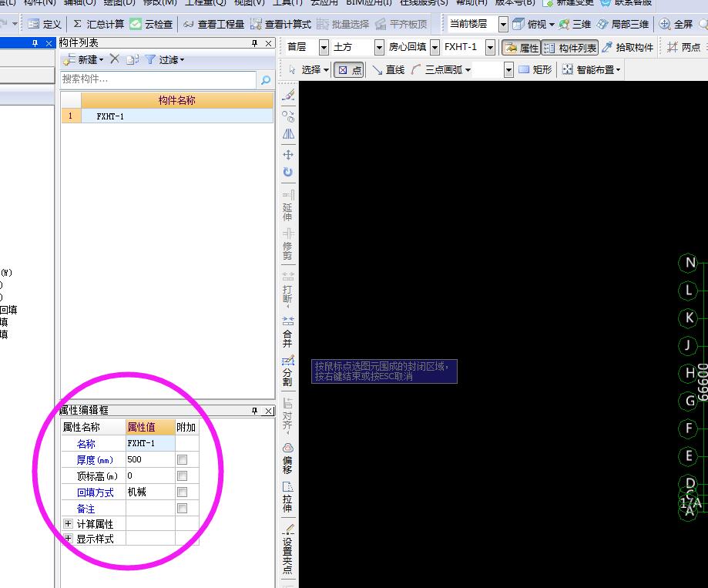Click the 平齐板顶 tool
Image resolution: width=708 pixels, height=588 pixels.
[x=401, y=24]
